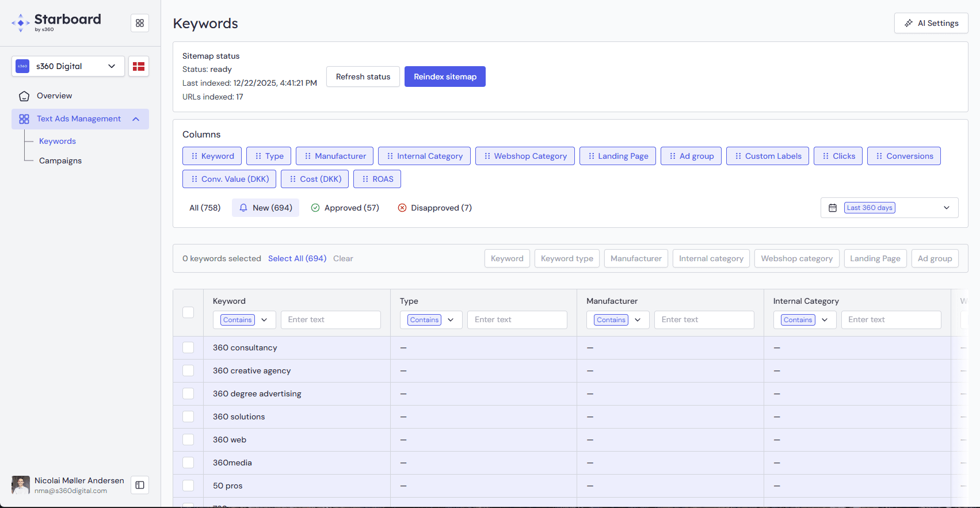980x508 pixels.
Task: Grab the drag handle on Internal Category chip
Action: point(390,156)
